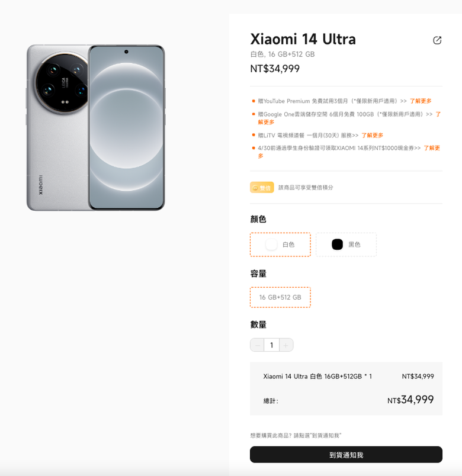Decrease quantity with the minus button
The width and height of the screenshot is (462, 476).
tap(258, 345)
